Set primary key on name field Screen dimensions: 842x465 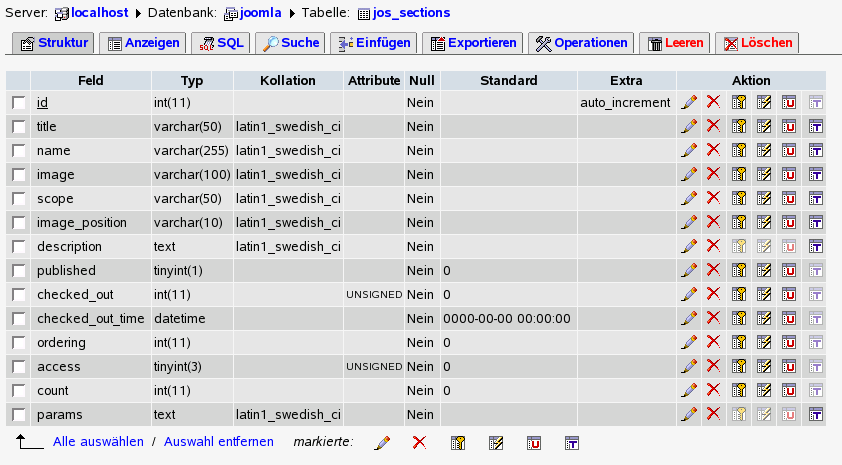(x=739, y=150)
